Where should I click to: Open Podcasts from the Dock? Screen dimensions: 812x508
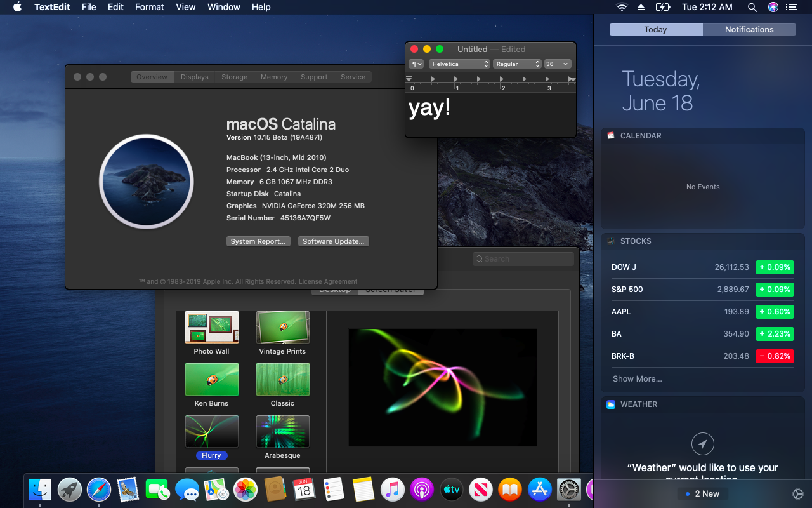point(422,490)
